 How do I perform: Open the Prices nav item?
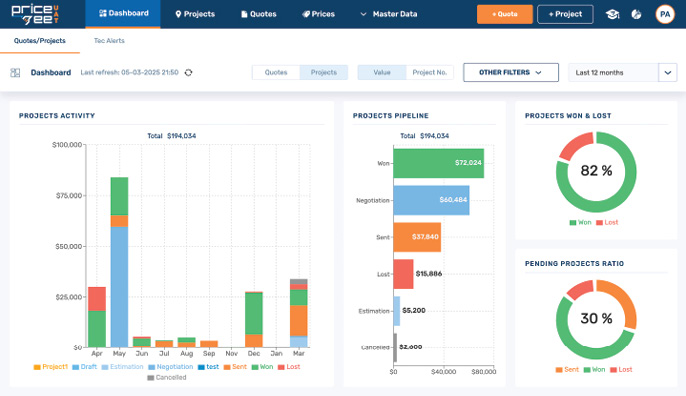point(318,14)
